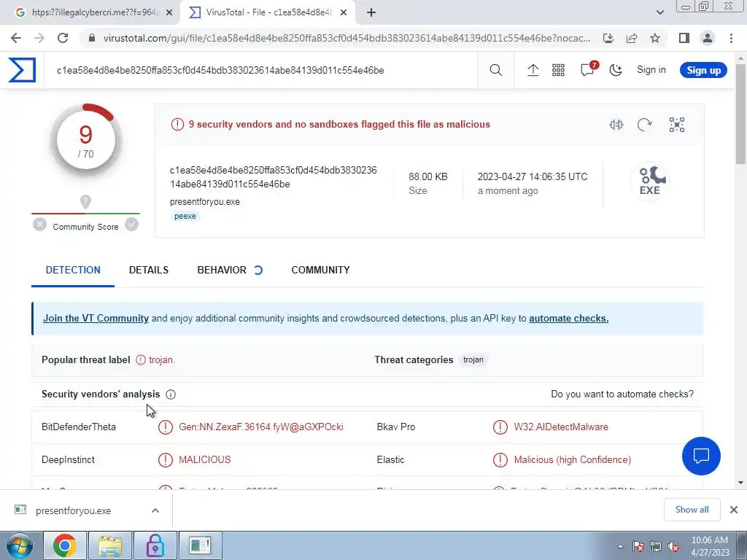
Task: Click the peexe tag
Action: pos(185,216)
